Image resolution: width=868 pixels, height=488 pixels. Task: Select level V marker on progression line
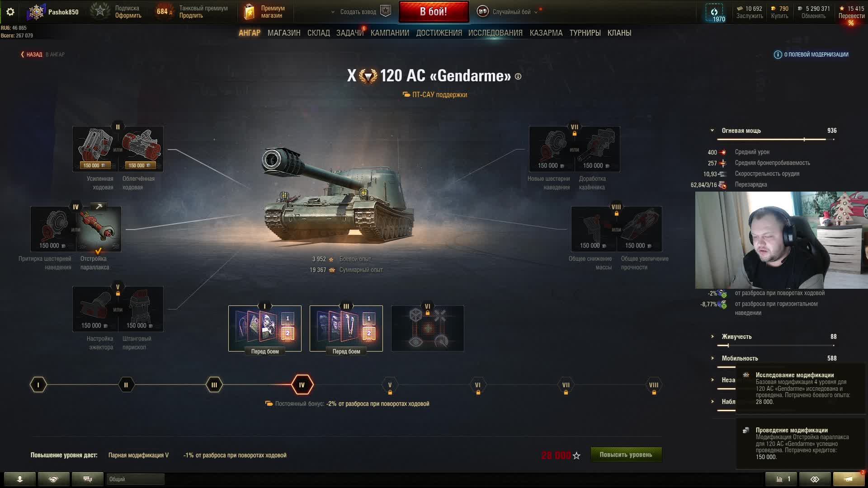pyautogui.click(x=390, y=385)
